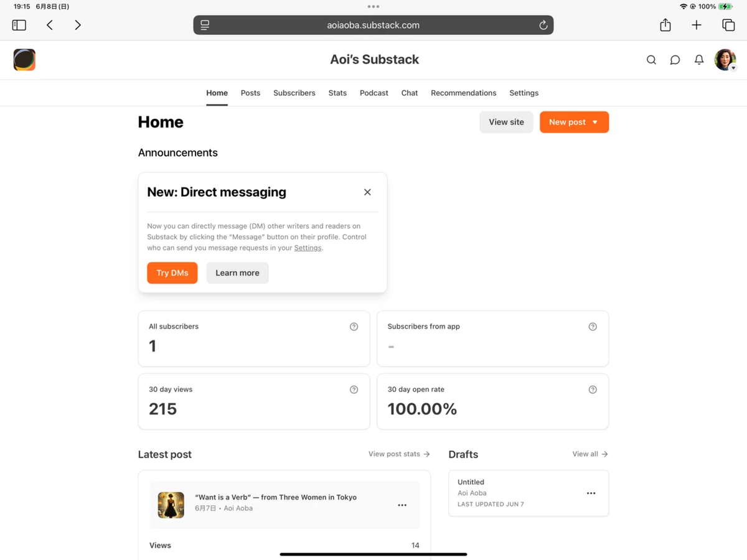Show help for All subscribers
The width and height of the screenshot is (747, 560).
coord(354,327)
